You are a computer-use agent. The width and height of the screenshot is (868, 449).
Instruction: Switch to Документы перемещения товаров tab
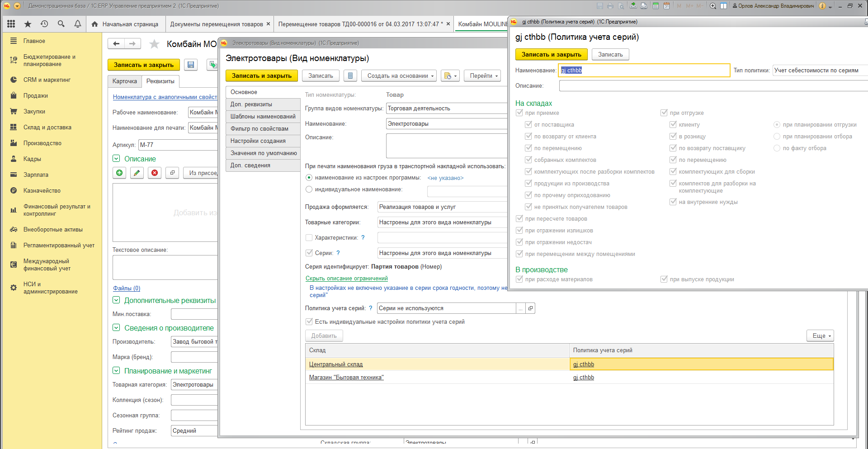[216, 24]
